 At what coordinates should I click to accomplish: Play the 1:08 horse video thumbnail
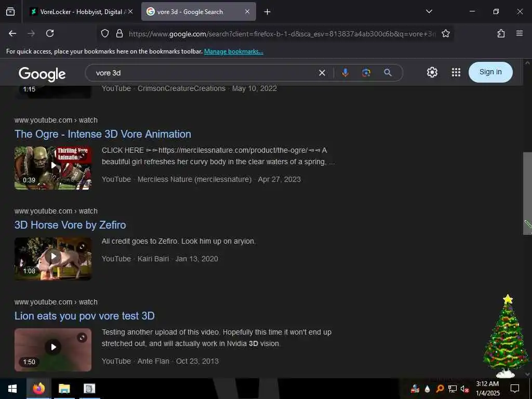pyautogui.click(x=53, y=259)
